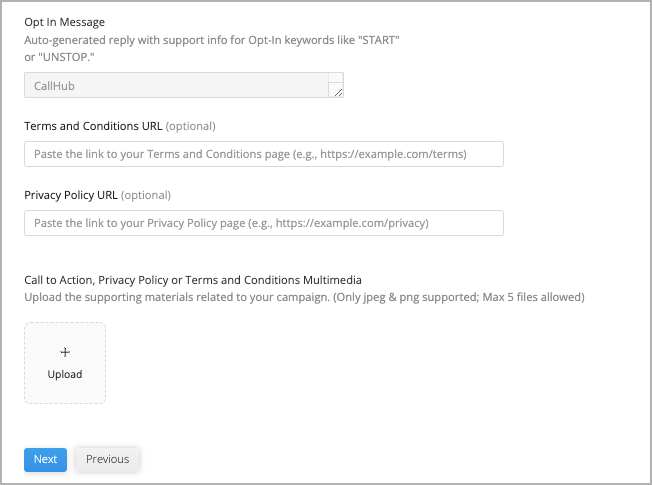Click the scrollbar box above the textarea resize handle
652x485 pixels.
coord(336,78)
